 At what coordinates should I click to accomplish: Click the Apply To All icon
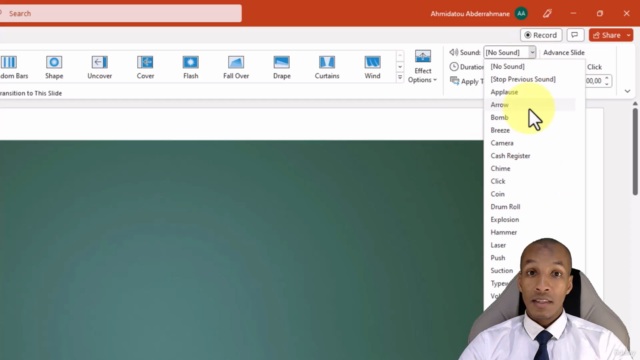tap(454, 80)
